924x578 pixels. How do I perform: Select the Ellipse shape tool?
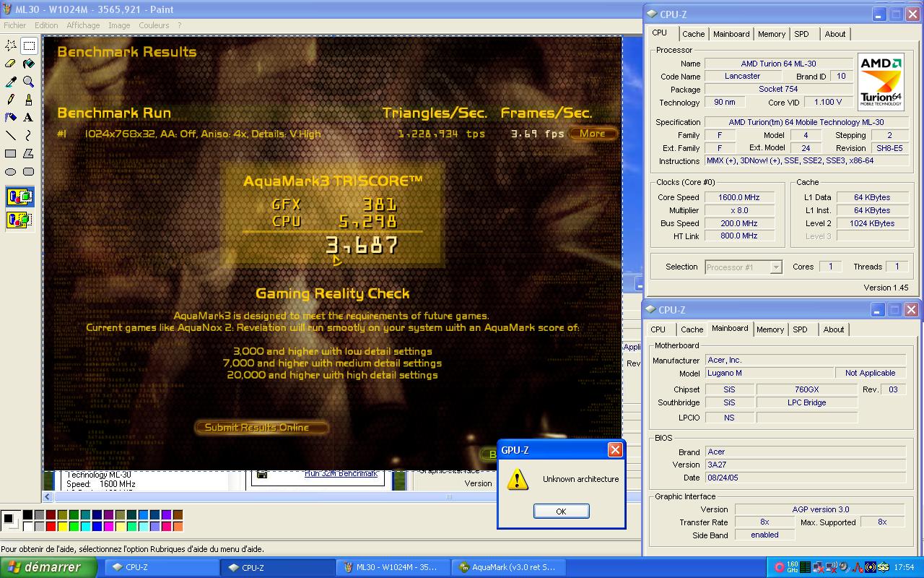11,171
